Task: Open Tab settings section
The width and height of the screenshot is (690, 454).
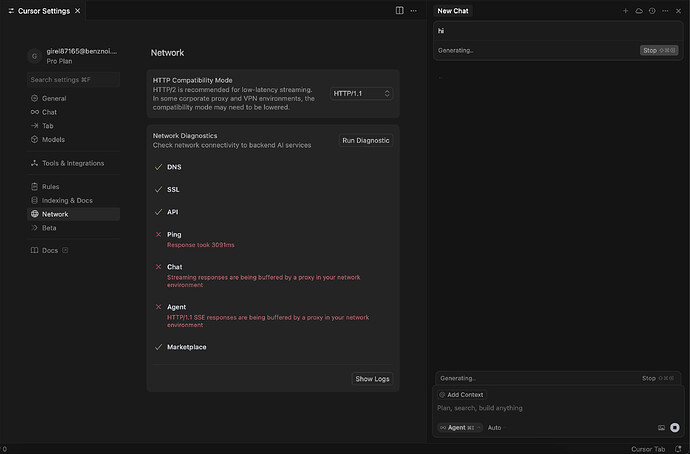Action: tap(73, 126)
